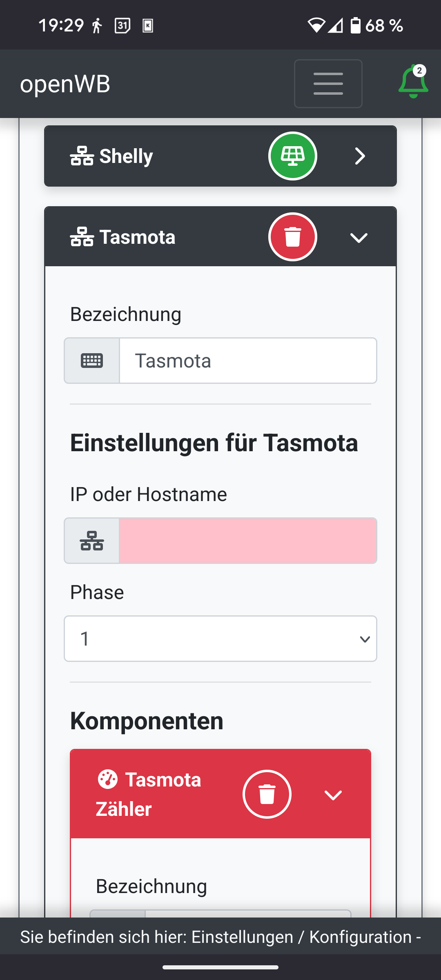
Task: Focus the Bezeichnung field containing Tasmota
Action: coord(248,361)
